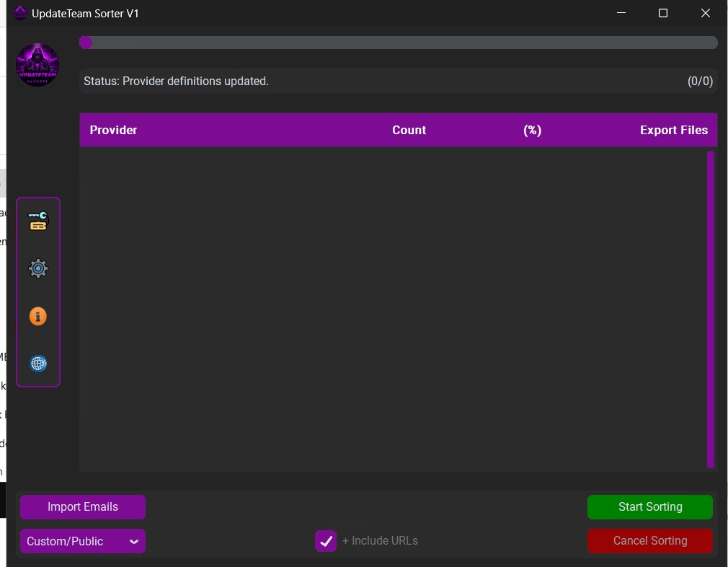Open the blue globe website icon

coord(38,364)
